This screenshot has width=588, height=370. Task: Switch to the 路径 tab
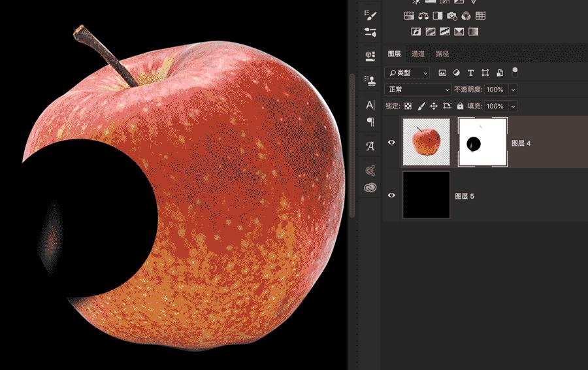(442, 54)
